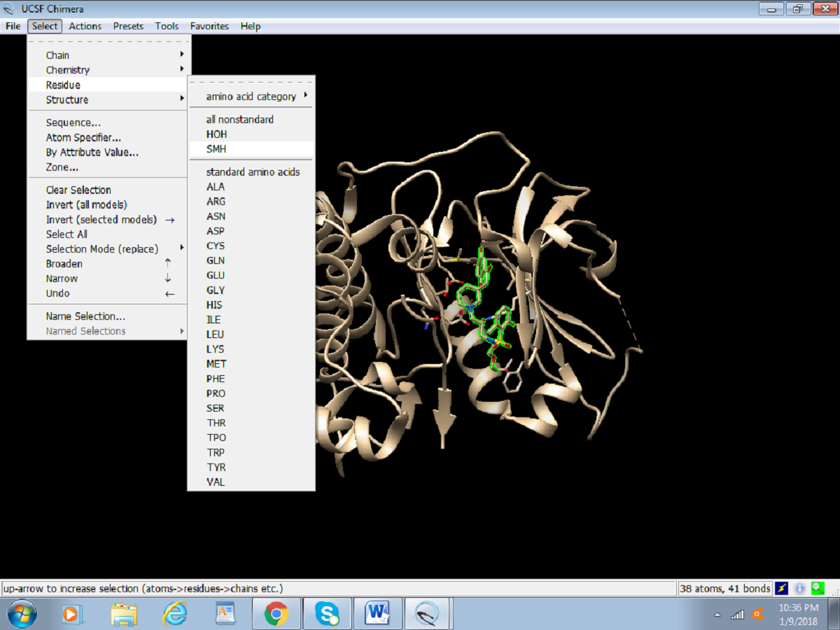The height and width of the screenshot is (630, 840).
Task: Choose Clear Selection
Action: pos(108,190)
